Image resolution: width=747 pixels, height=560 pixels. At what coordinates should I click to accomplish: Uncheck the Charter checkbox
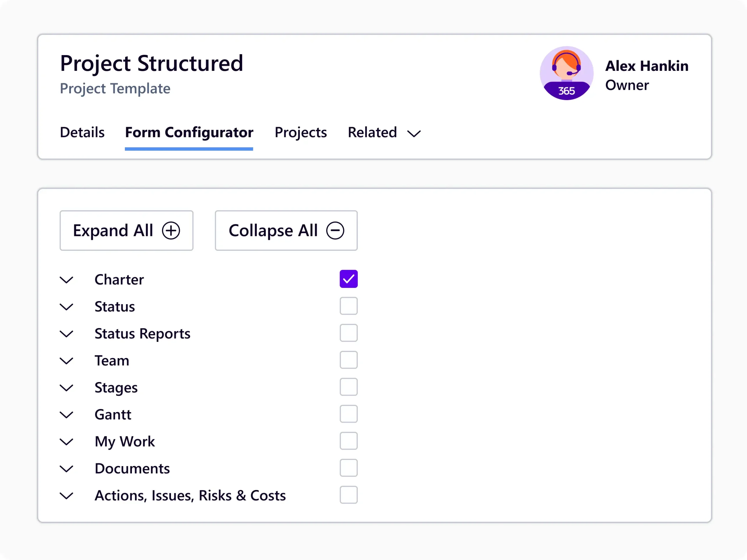pos(348,279)
